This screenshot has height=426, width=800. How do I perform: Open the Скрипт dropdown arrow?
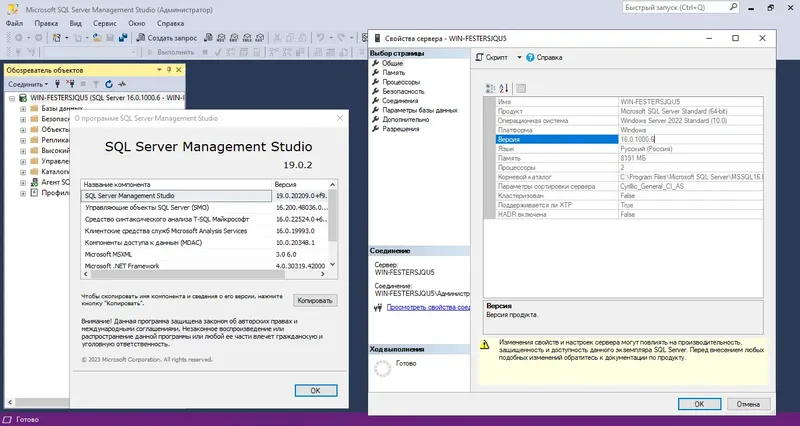519,58
